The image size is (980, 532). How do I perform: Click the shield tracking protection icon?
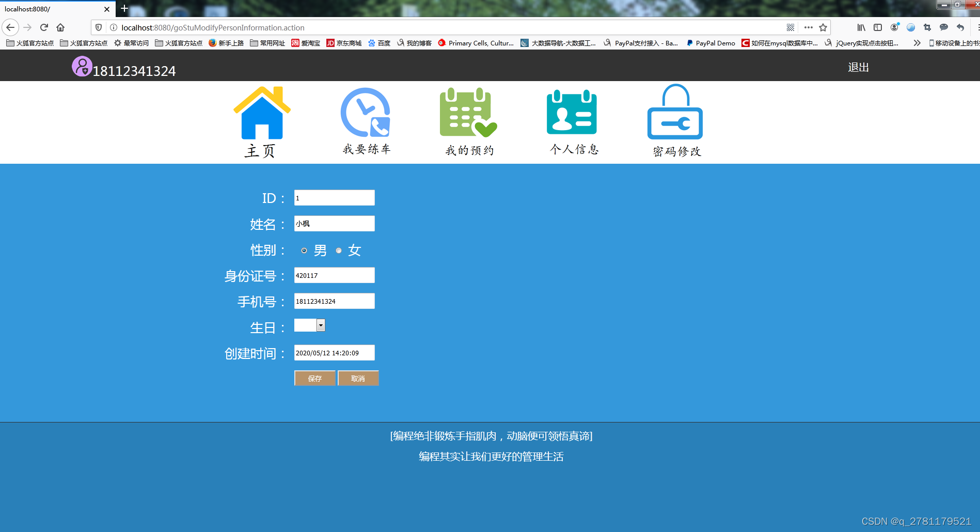[98, 27]
